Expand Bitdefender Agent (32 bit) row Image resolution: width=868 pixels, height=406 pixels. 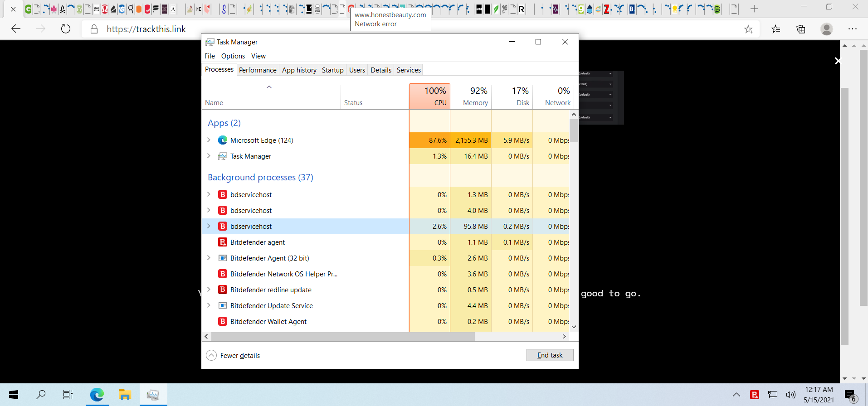tap(209, 258)
